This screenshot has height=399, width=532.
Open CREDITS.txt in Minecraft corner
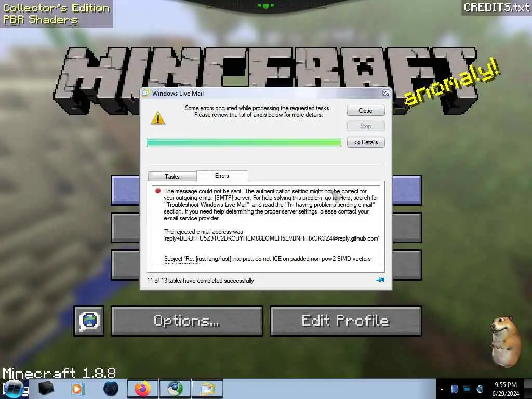(x=497, y=7)
